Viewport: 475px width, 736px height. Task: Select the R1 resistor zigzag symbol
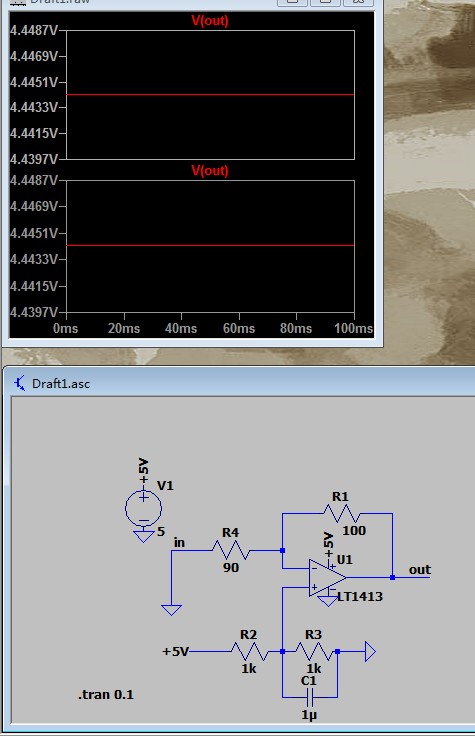click(341, 514)
